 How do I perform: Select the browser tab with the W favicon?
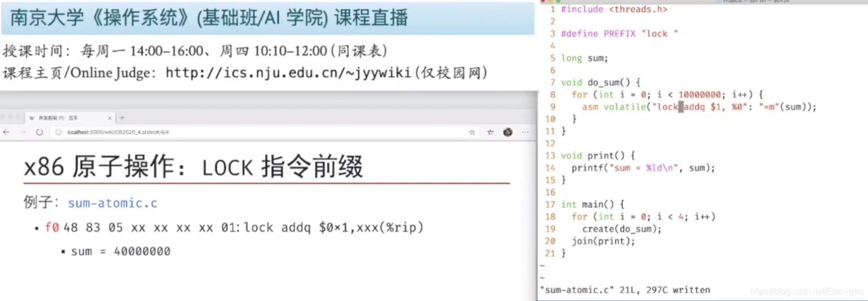[x=68, y=118]
